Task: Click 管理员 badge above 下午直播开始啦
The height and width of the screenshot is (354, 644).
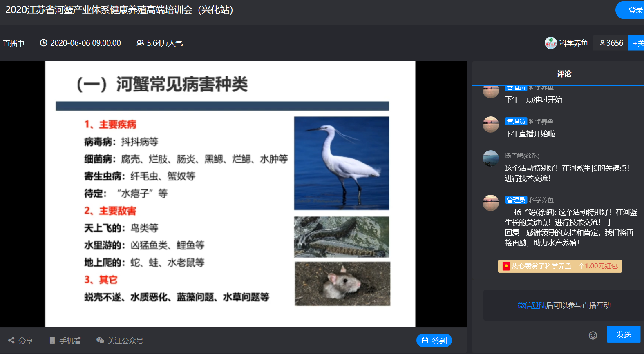Action: point(516,121)
